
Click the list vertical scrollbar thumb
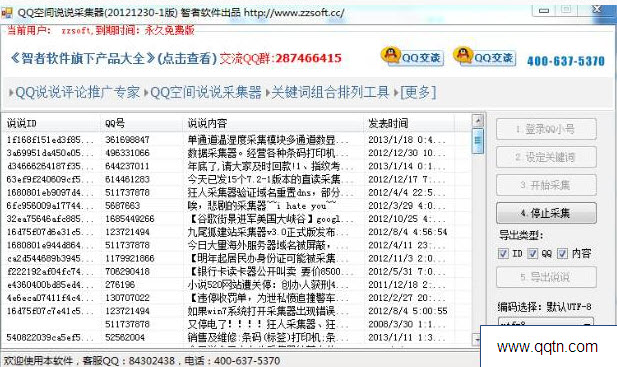(x=477, y=140)
